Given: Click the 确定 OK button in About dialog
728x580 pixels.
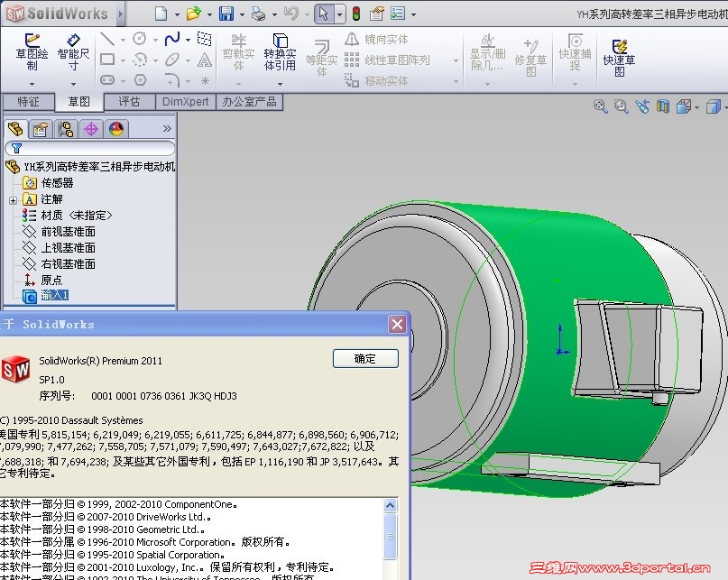Looking at the screenshot, I should (365, 358).
